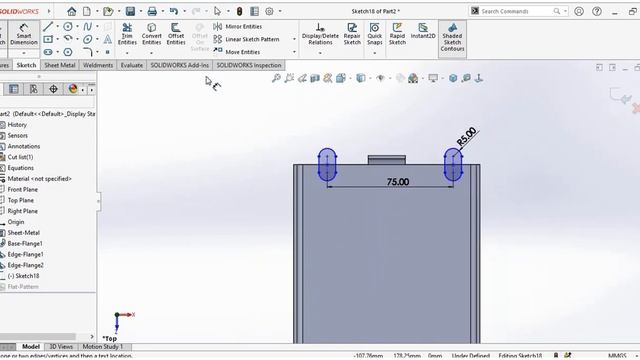Click the Open file folder icon
Image resolution: width=640 pixels, height=360 pixels.
pyautogui.click(x=108, y=11)
